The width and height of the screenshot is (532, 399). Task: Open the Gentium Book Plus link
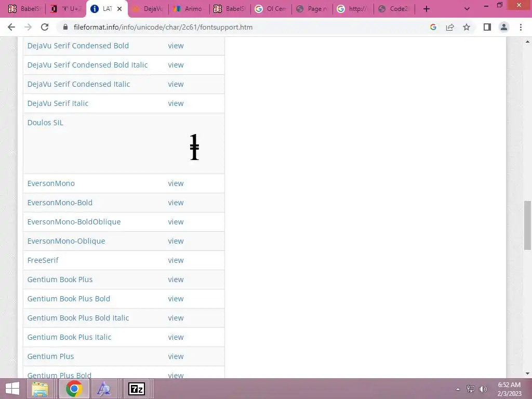click(x=60, y=280)
